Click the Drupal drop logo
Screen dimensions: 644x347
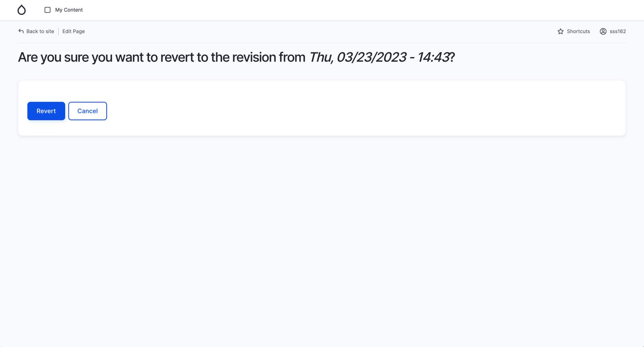pos(22,10)
